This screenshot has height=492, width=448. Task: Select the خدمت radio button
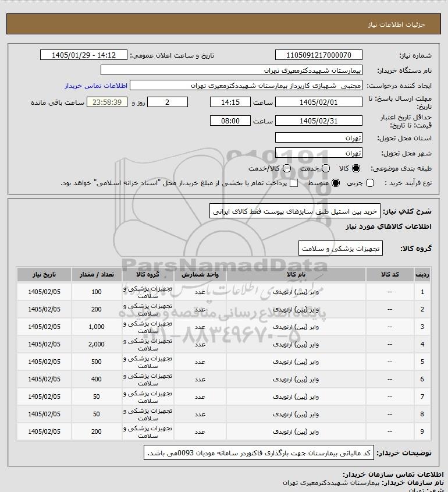tap(326, 168)
